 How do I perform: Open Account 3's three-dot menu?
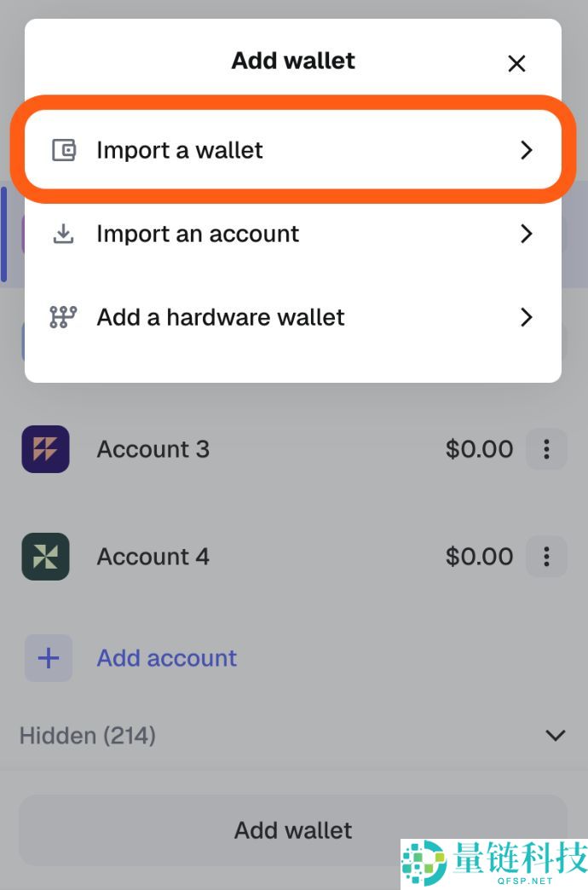(546, 449)
